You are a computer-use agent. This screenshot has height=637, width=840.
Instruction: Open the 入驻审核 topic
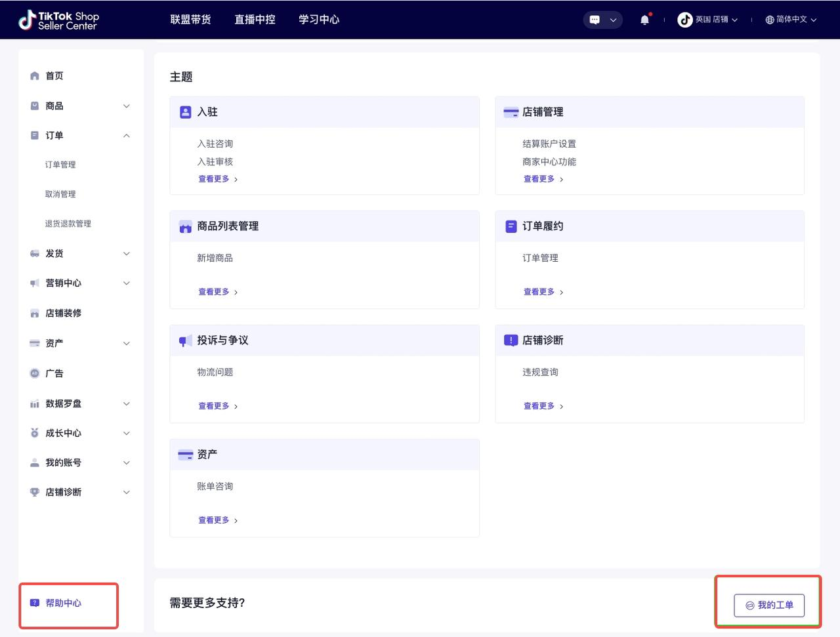(215, 161)
